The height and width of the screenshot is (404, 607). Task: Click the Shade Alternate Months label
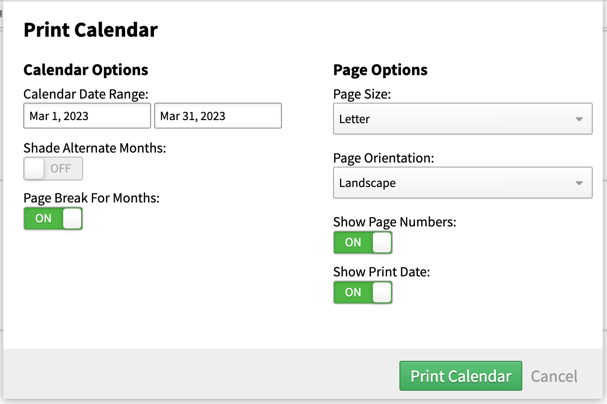pyautogui.click(x=95, y=148)
